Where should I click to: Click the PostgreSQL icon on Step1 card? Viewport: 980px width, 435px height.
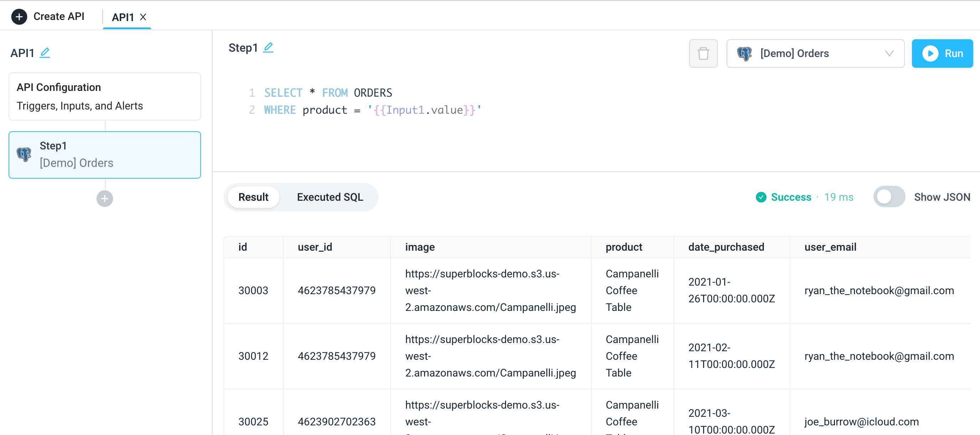click(x=24, y=154)
